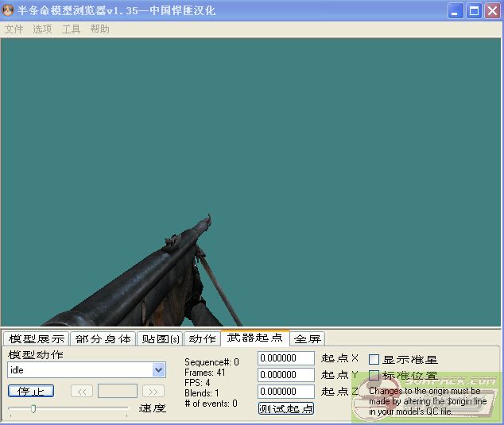Switch to the 模型展示 tab
504x425 pixels.
click(36, 338)
